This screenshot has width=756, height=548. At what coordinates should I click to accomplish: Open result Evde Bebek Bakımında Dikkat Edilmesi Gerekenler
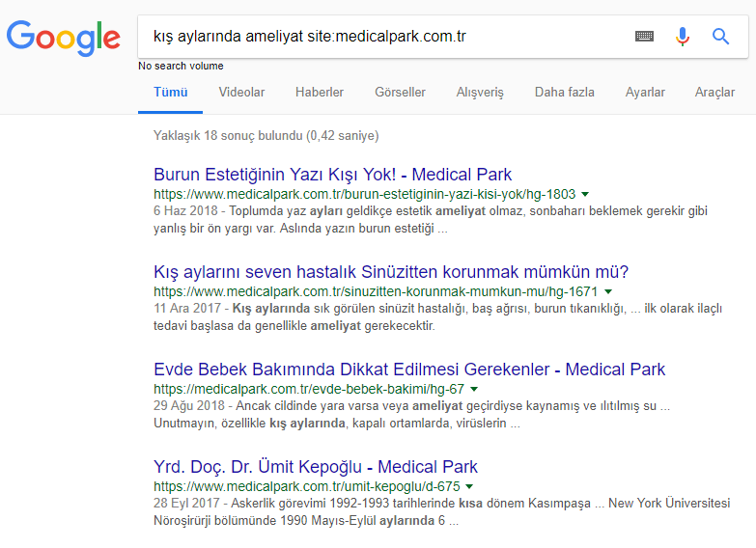pos(409,370)
